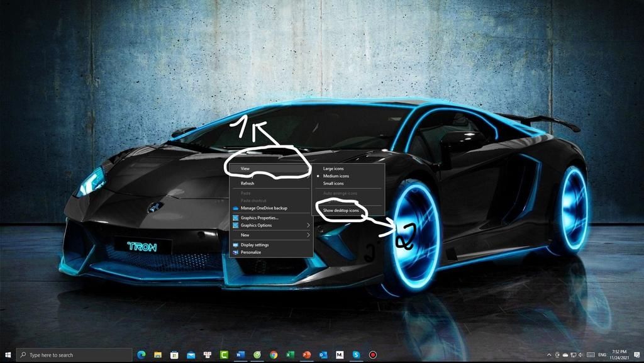Select View in the context menu
This screenshot has width=644, height=363.
tap(272, 169)
